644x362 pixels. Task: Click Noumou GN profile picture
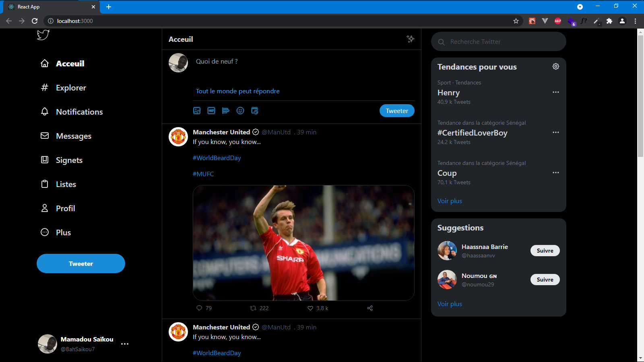(447, 280)
